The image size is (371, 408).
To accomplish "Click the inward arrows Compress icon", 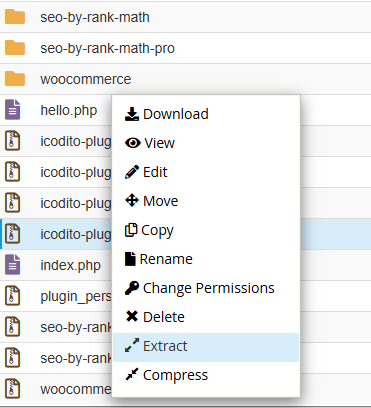I will coord(132,374).
